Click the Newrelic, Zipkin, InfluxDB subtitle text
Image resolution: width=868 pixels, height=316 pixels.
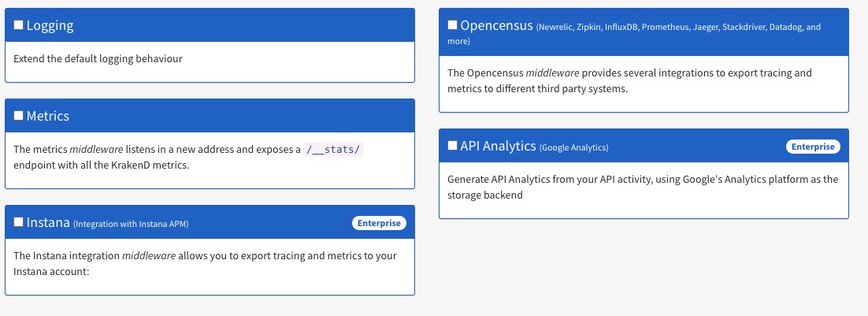pos(634,34)
